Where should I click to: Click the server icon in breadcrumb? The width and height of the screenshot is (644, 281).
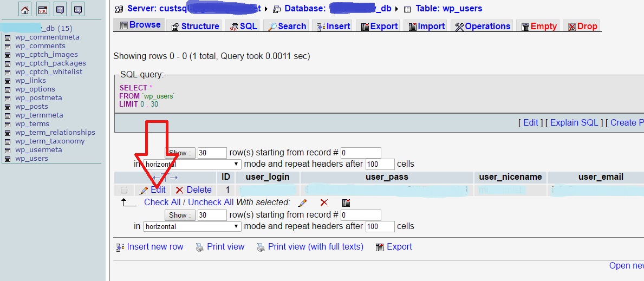tap(119, 9)
